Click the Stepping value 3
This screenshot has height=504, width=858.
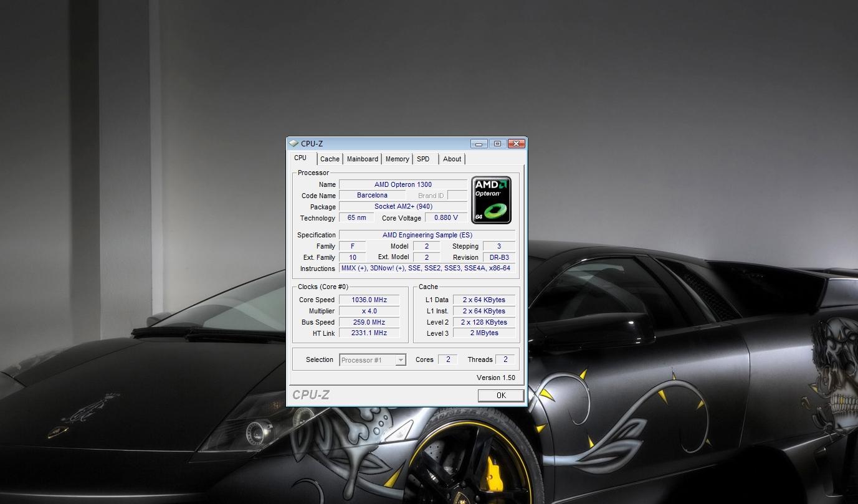point(499,246)
